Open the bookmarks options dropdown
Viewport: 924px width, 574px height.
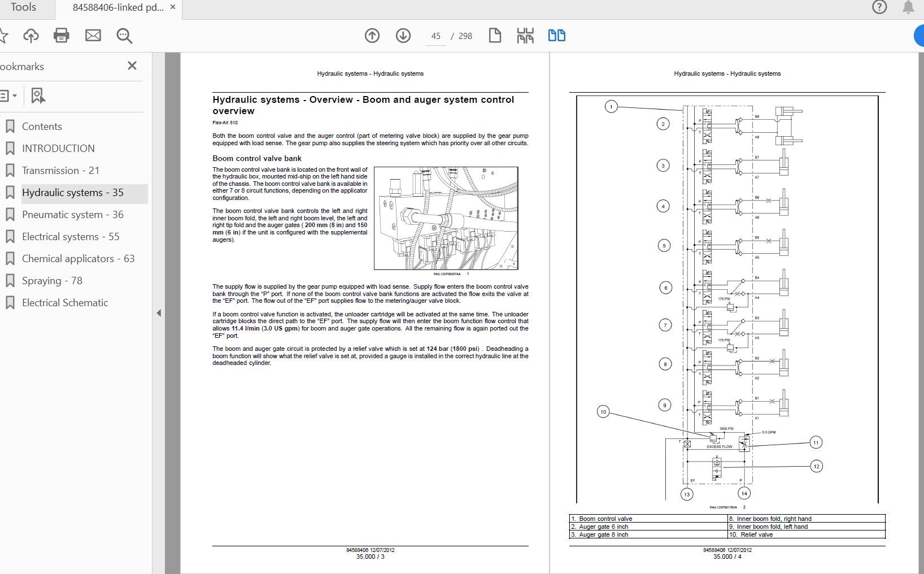8,96
